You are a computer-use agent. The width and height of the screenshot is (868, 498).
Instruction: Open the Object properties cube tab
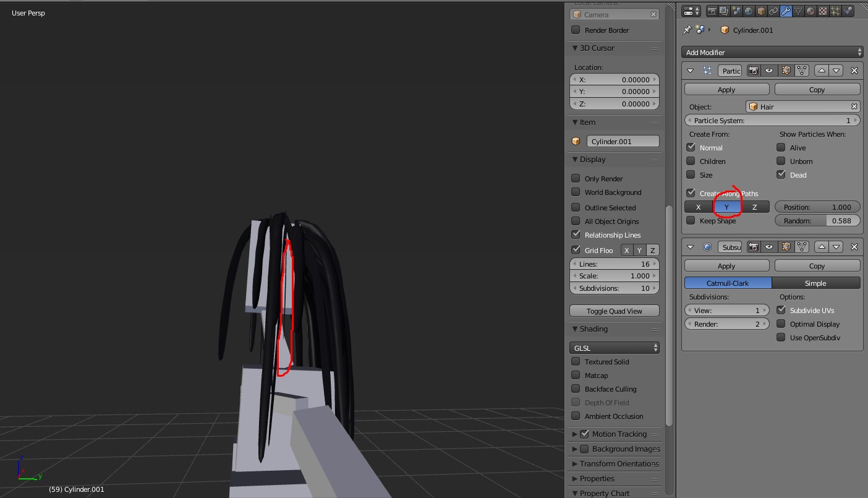click(x=762, y=11)
